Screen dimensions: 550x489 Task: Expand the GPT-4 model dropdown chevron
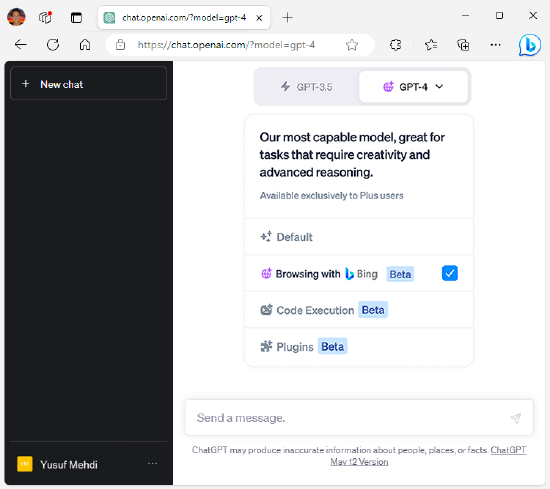[x=439, y=86]
